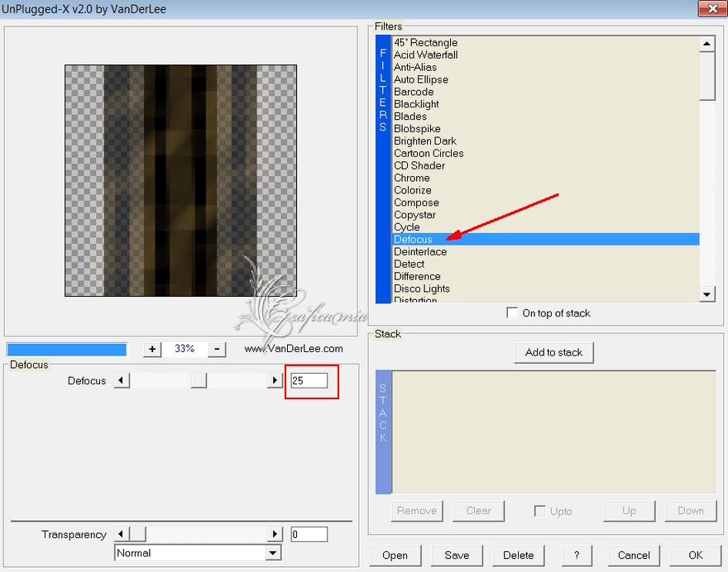Screen dimensions: 728x572
Task: Confirm with the OK button
Action: click(695, 555)
